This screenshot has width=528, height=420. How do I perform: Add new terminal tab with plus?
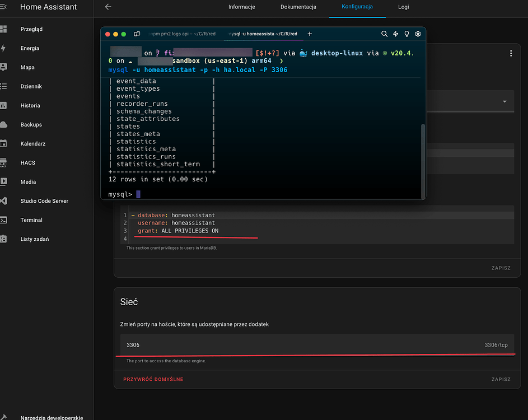point(310,34)
